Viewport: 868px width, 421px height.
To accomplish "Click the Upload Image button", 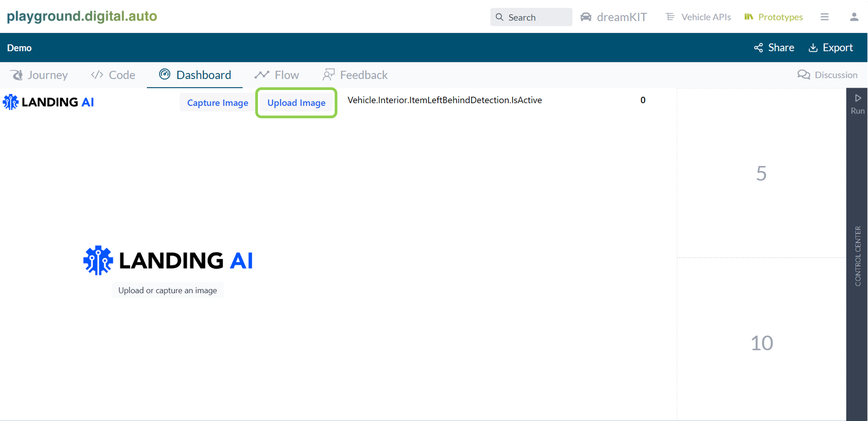I will 296,103.
